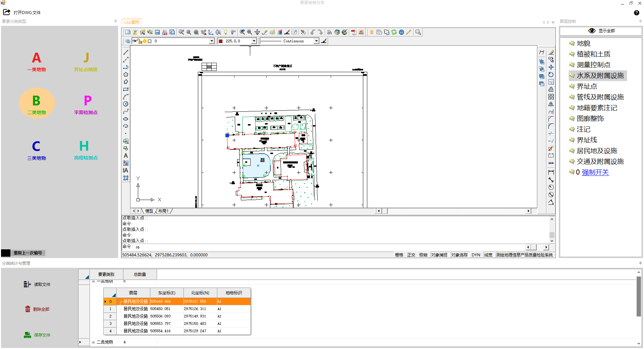Image resolution: width=644 pixels, height=349 pixels.
Task: Open the color dropdown showing 225,0,0
Action: click(x=254, y=41)
